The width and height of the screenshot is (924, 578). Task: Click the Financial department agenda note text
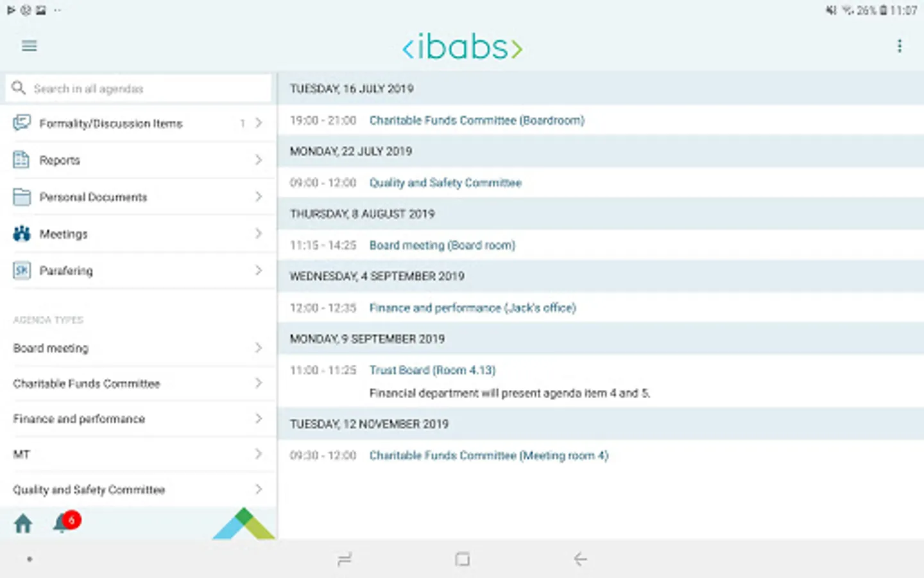pyautogui.click(x=509, y=393)
